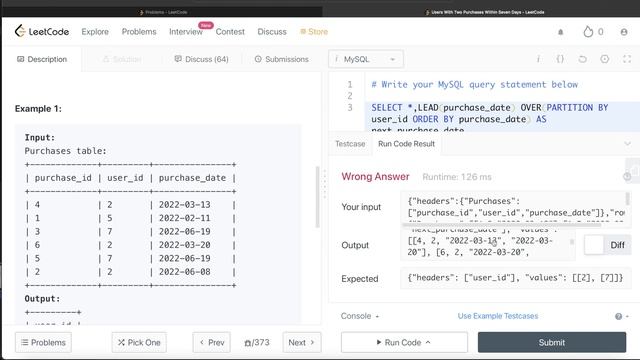Click the streak flame icon

click(x=588, y=31)
